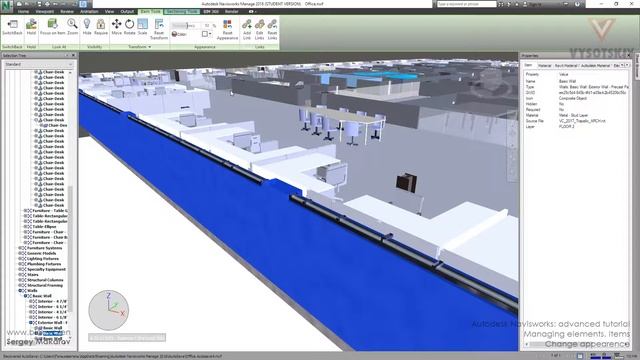Click the black cabinet object in 3D view

point(407,183)
